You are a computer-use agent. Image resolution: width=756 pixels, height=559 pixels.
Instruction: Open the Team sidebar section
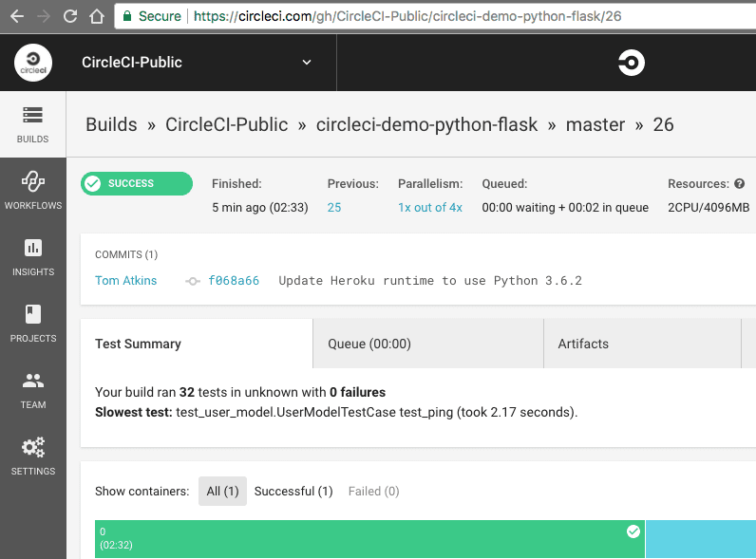tap(33, 390)
